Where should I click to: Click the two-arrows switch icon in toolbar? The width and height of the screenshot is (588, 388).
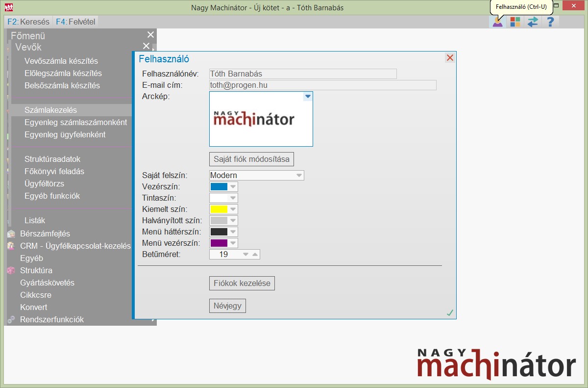(533, 22)
